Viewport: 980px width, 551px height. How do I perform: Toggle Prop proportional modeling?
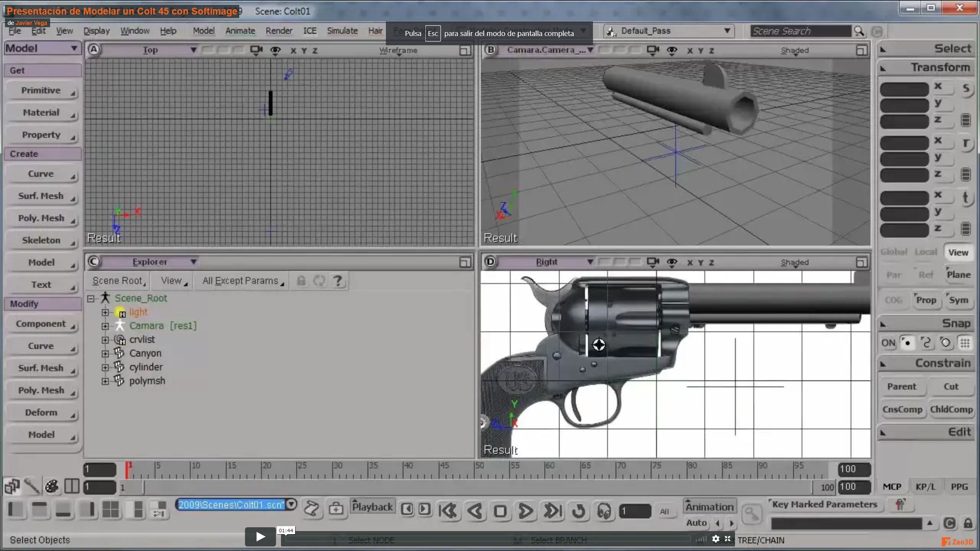coord(926,300)
